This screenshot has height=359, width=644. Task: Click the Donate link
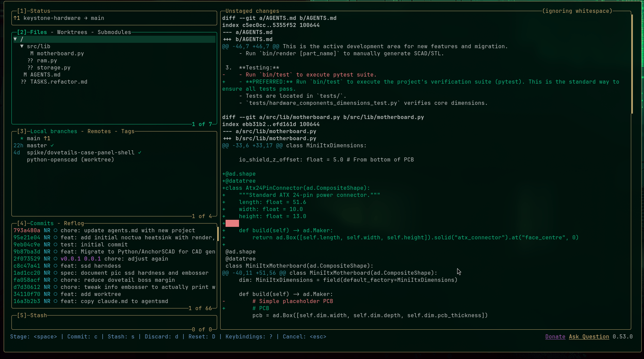(555, 336)
